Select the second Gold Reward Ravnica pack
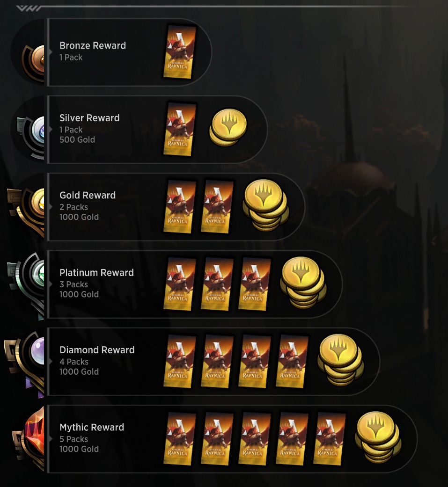The image size is (448, 487). pos(217,206)
